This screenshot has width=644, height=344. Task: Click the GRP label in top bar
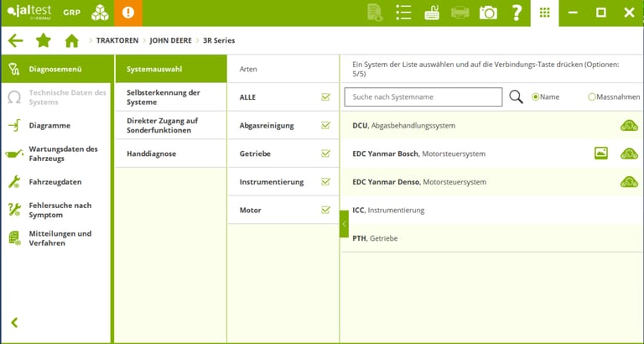coord(72,13)
